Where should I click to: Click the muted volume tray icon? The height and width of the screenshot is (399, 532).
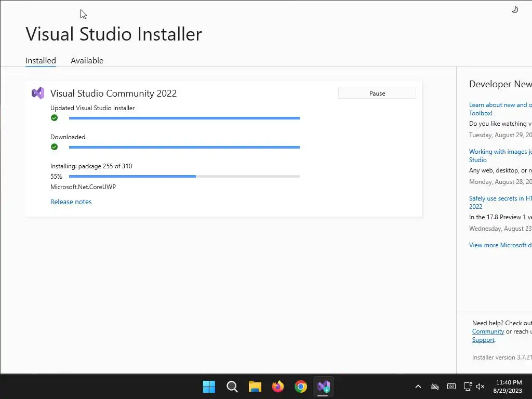coord(481,387)
